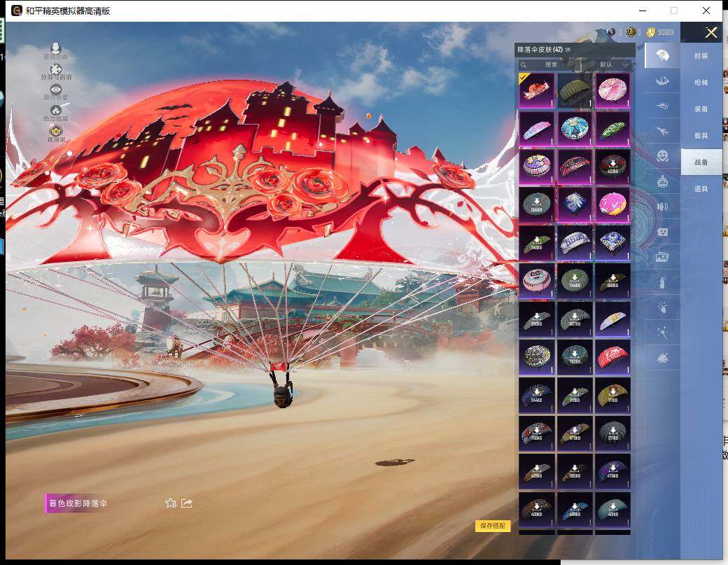Screen dimensions: 728x565
Task: Open the airplane skin category icon
Action: tap(661, 130)
